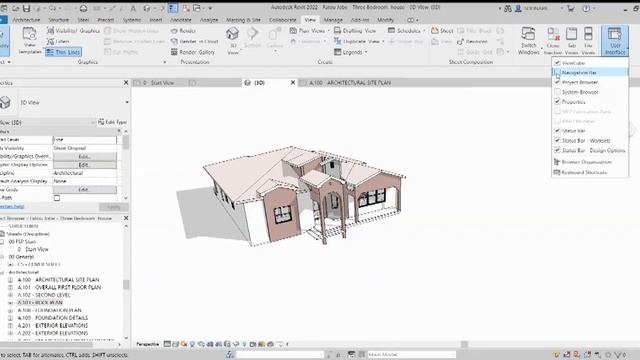Toggle Status Bar - Worksets checkbox
This screenshot has height=360, width=640.
point(557,140)
